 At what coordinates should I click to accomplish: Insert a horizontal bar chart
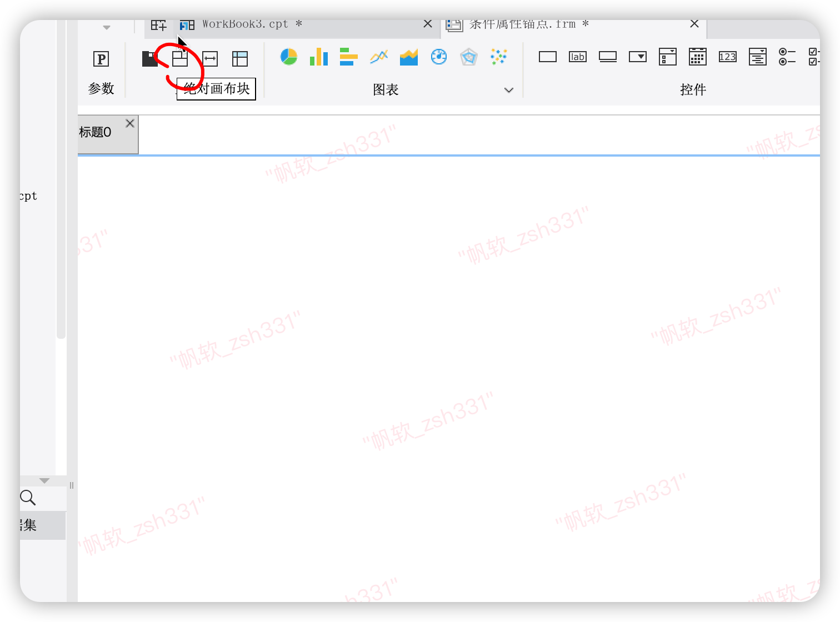click(349, 57)
